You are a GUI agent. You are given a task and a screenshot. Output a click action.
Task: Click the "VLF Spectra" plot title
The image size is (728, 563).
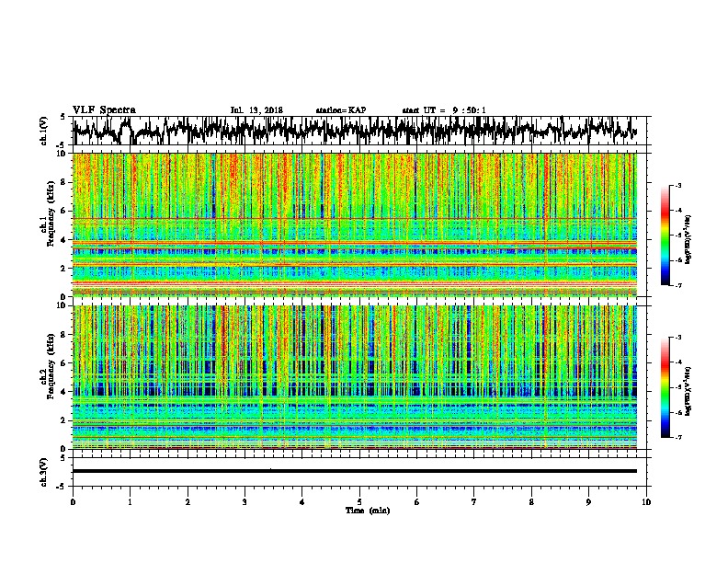click(x=104, y=110)
